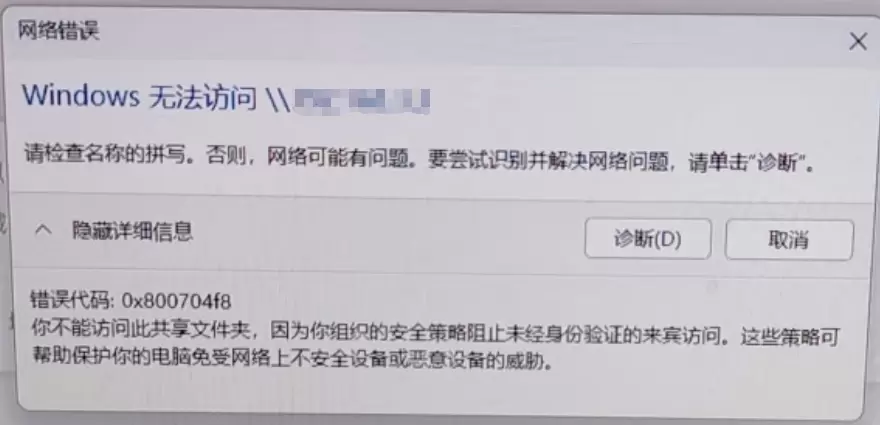Collapse details using the upward chevron icon
880x425 pixels.
coord(43,231)
